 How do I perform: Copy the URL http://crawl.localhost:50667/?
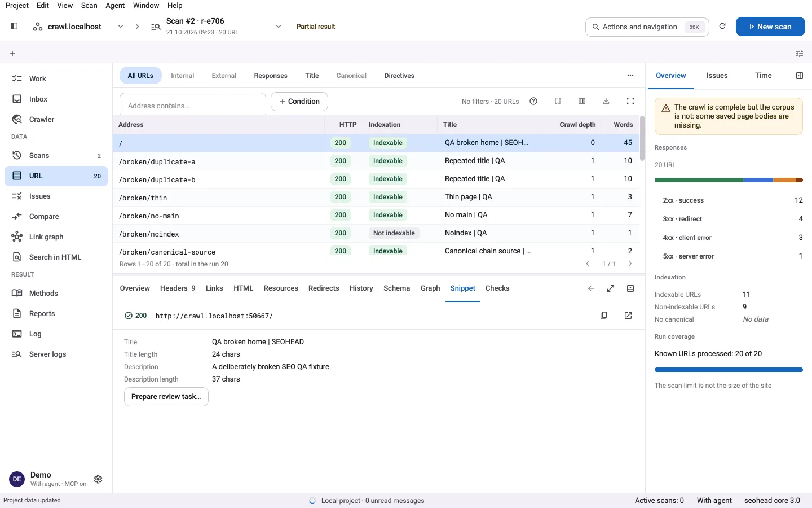point(604,316)
